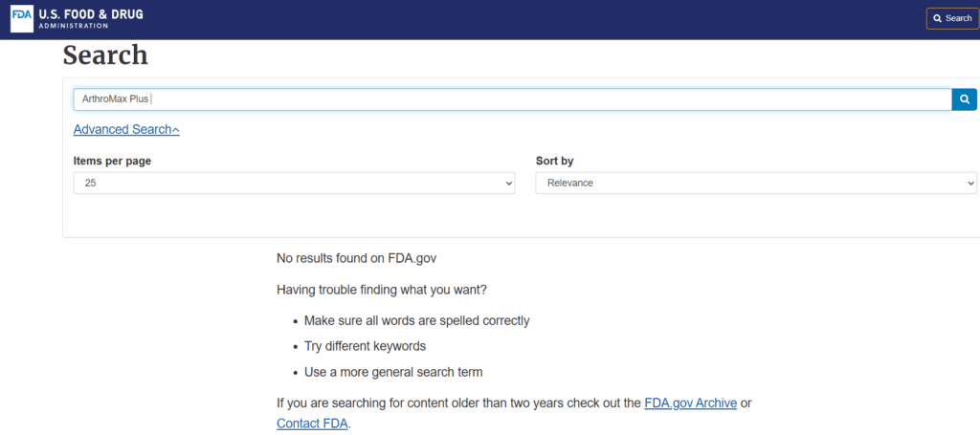Screen dimensions: 980x435
Task: Click the Sort by label
Action: point(554,161)
